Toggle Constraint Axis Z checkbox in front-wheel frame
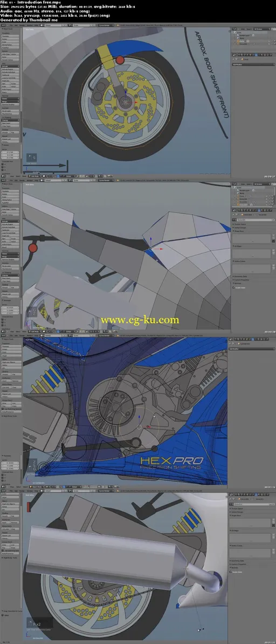The width and height of the screenshot is (276, 644). coord(3,170)
